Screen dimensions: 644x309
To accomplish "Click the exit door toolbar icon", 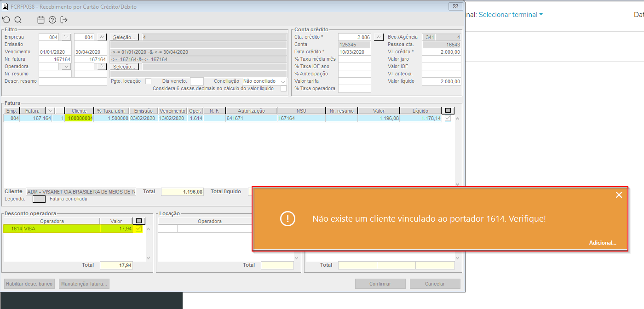I will pyautogui.click(x=64, y=20).
